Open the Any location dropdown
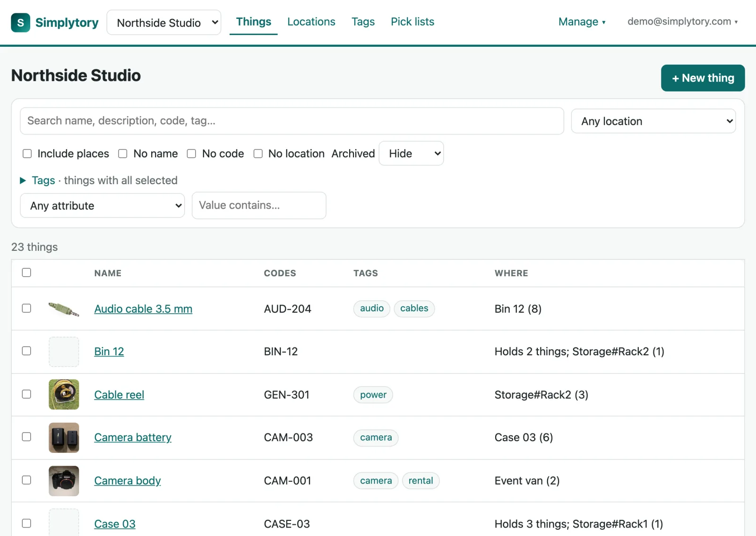Viewport: 756px width, 536px height. click(653, 121)
